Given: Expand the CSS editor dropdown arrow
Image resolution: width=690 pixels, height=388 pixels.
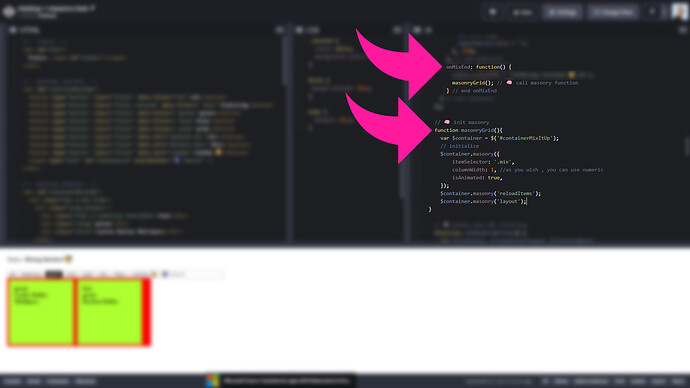Looking at the screenshot, I should [x=397, y=30].
